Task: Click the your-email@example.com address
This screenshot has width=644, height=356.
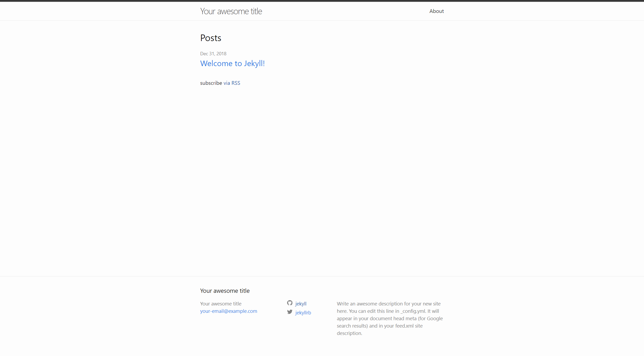Action: coord(229,311)
